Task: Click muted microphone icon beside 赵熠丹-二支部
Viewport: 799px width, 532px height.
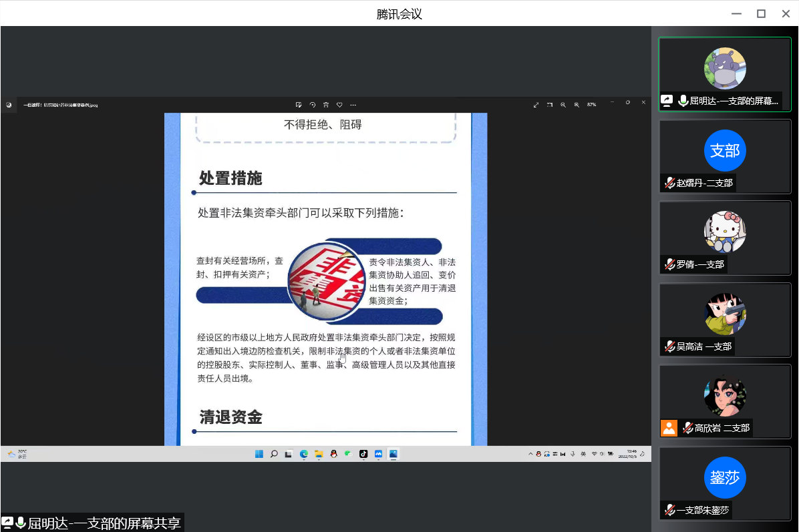Action: point(669,183)
